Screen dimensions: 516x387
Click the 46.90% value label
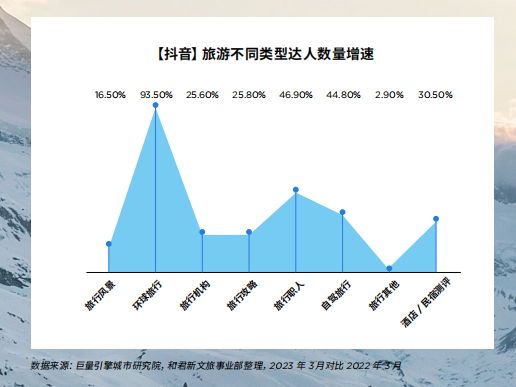(296, 95)
